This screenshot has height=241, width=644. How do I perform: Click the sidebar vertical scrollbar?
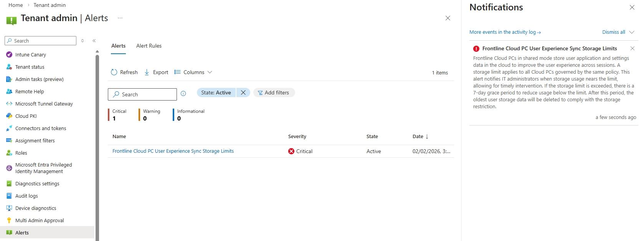(x=97, y=146)
